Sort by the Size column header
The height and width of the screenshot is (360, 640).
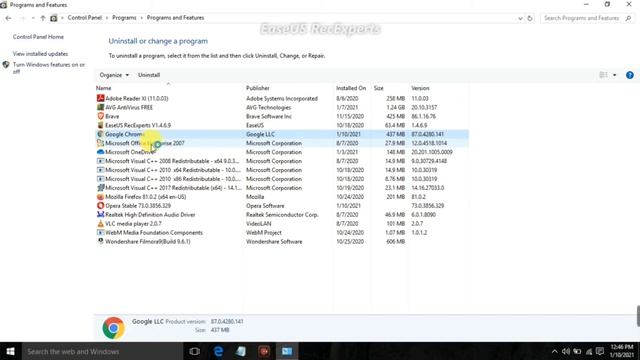379,88
